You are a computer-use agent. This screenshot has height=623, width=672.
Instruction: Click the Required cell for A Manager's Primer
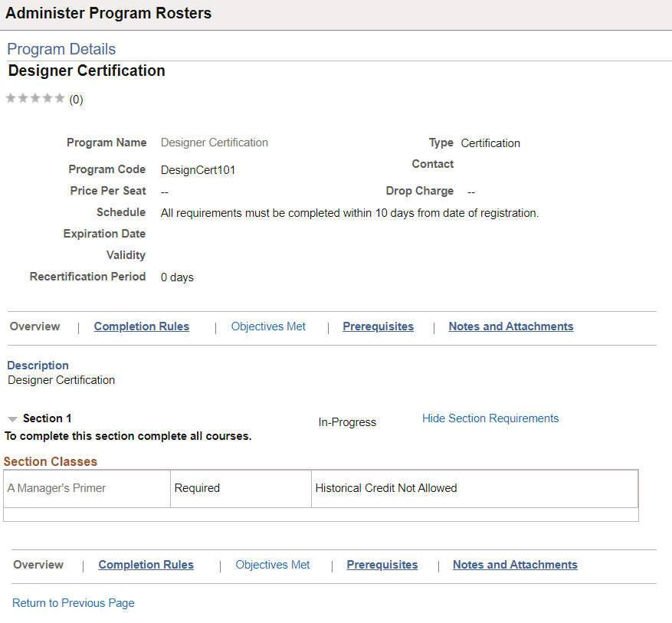click(x=197, y=487)
